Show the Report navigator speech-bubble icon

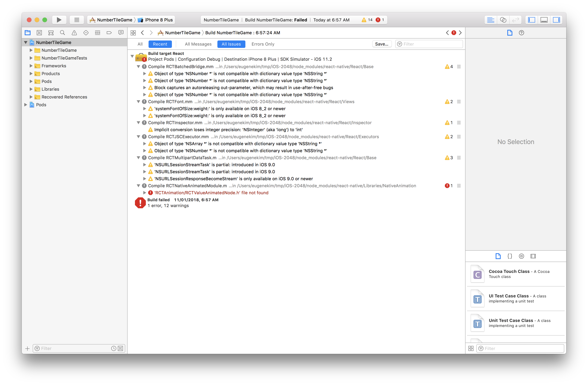point(121,33)
